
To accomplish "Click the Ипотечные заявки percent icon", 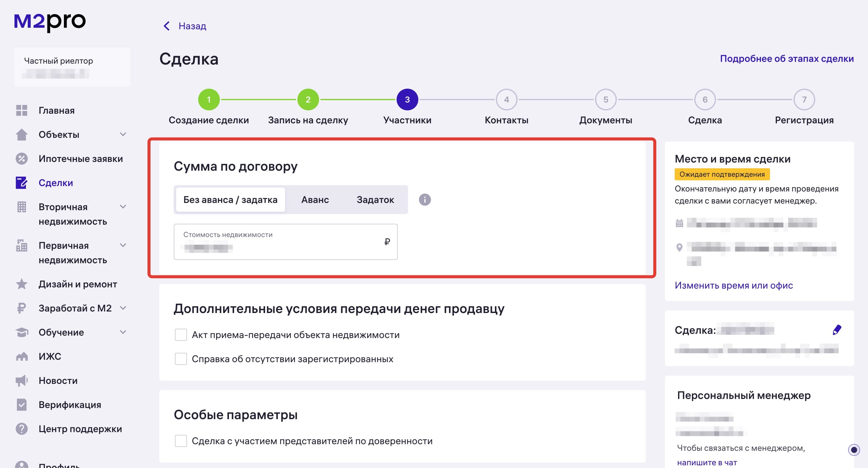I will (x=22, y=159).
